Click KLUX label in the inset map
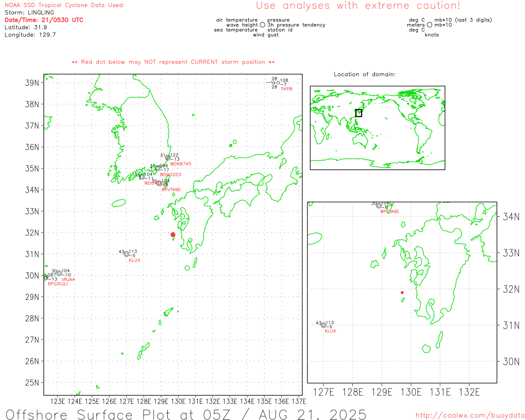Image resolution: width=525 pixels, height=420 pixels. 330,331
